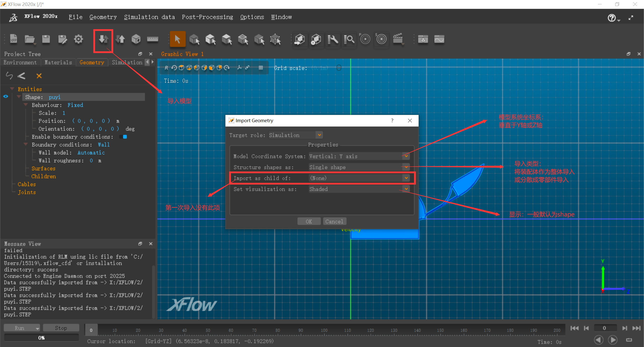
Task: Open the Post-Processing menu
Action: click(207, 17)
